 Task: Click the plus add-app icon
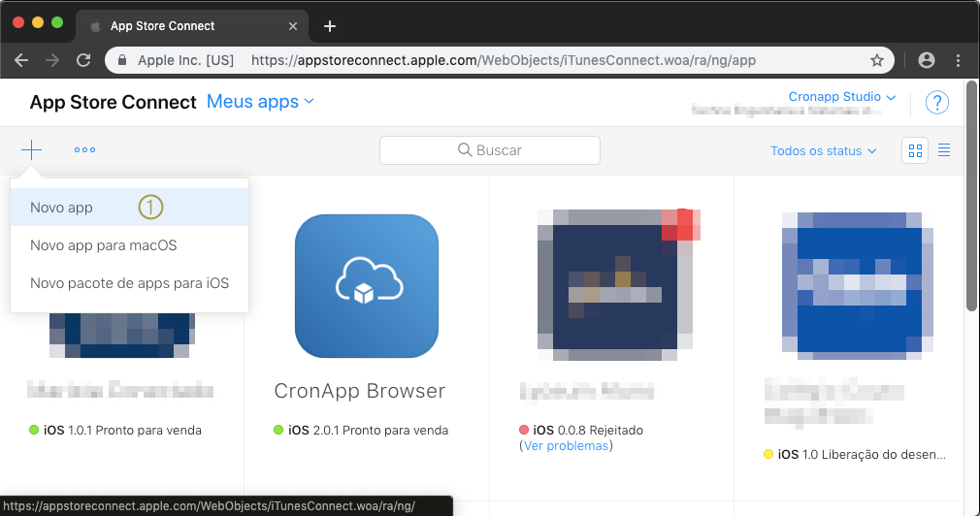click(x=31, y=150)
